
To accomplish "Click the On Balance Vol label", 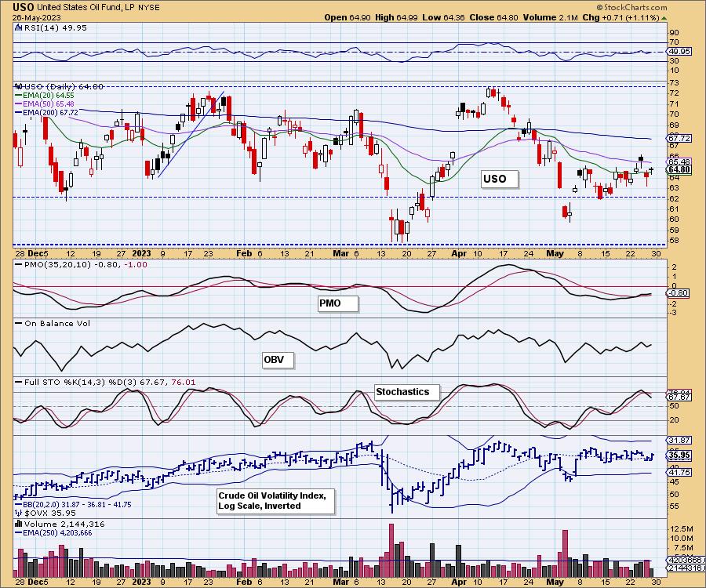I will pos(57,324).
